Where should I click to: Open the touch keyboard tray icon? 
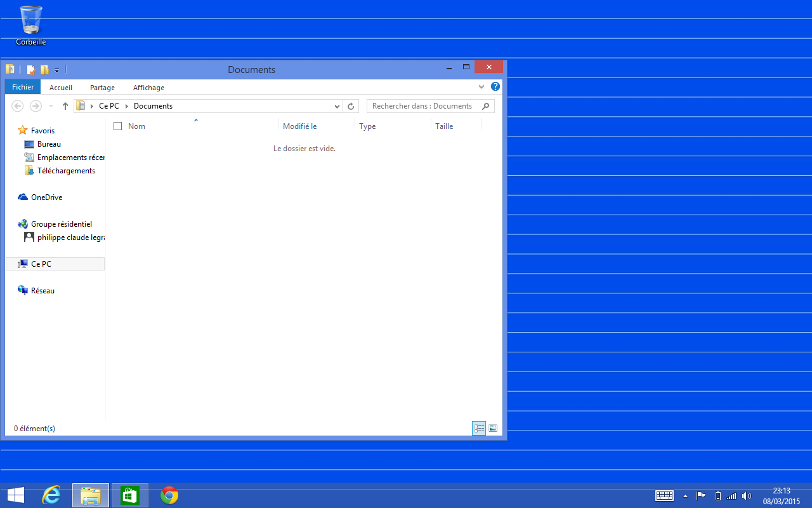click(x=664, y=495)
